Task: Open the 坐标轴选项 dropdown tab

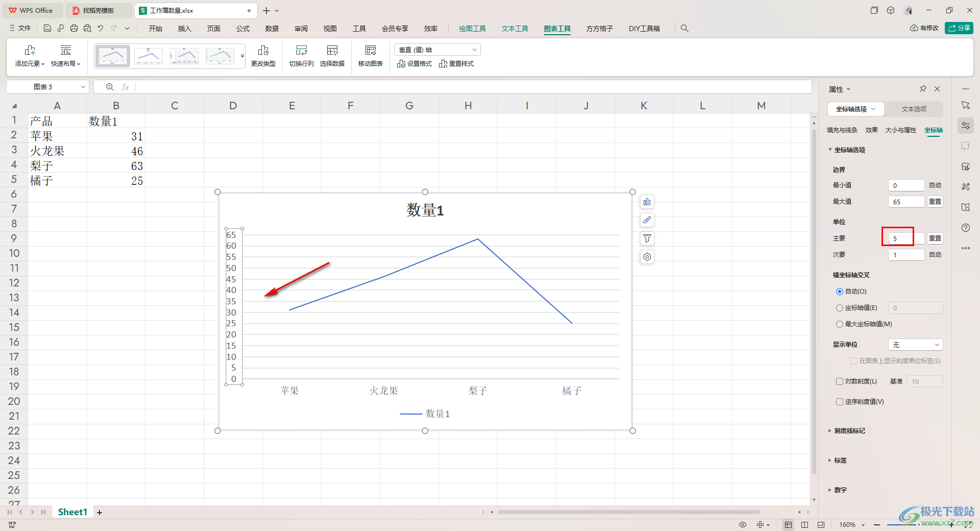Action: tap(856, 109)
